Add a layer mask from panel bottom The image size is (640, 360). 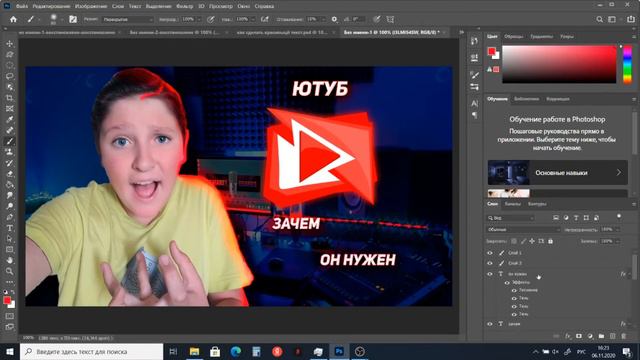(x=579, y=336)
